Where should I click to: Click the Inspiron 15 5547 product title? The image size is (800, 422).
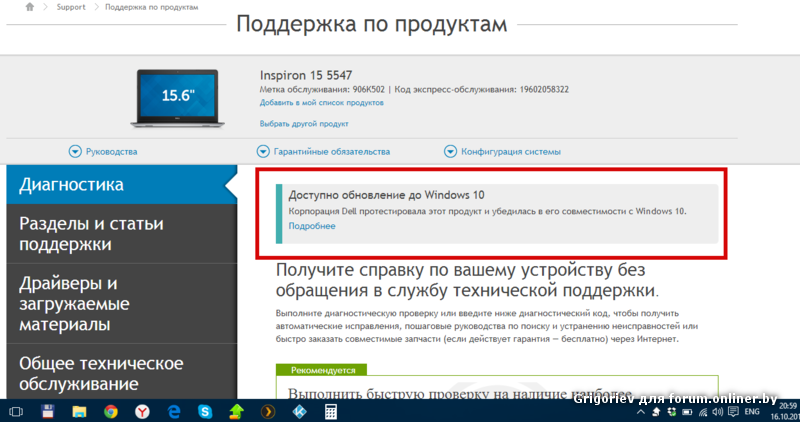click(x=306, y=76)
